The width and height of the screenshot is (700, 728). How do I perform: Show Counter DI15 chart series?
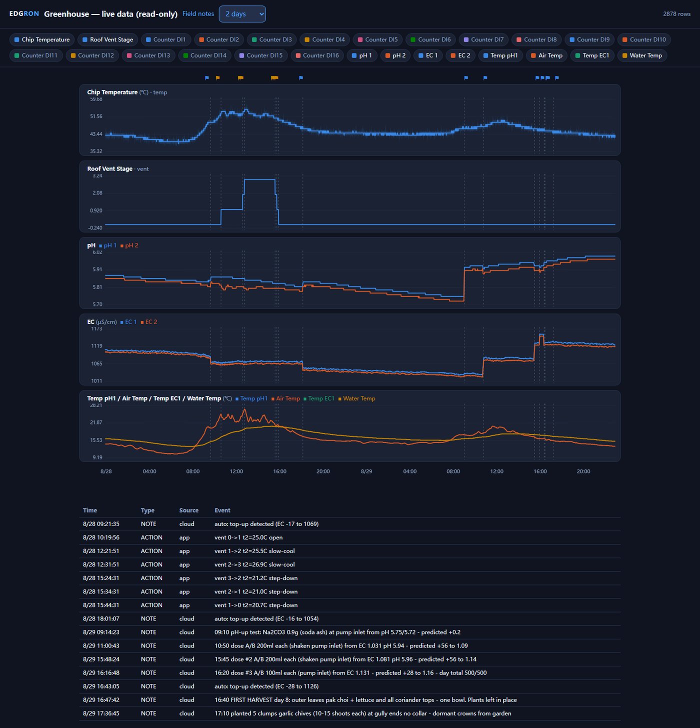tap(261, 55)
